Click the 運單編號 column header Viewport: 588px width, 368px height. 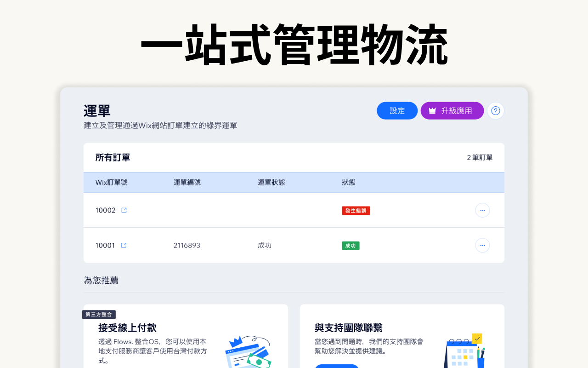click(187, 182)
